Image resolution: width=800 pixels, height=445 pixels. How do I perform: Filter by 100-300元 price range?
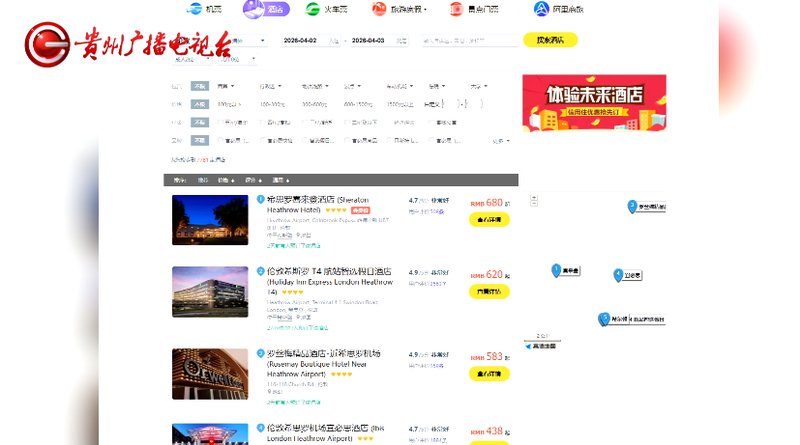tap(272, 104)
